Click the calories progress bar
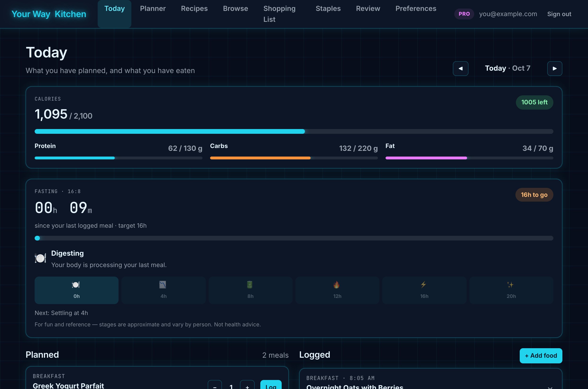588x389 pixels. click(x=294, y=131)
